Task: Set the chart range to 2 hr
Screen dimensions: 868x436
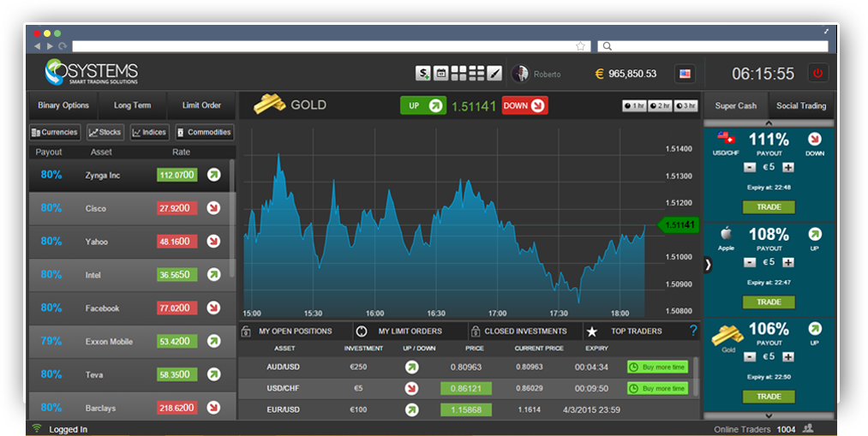Action: pyautogui.click(x=660, y=105)
